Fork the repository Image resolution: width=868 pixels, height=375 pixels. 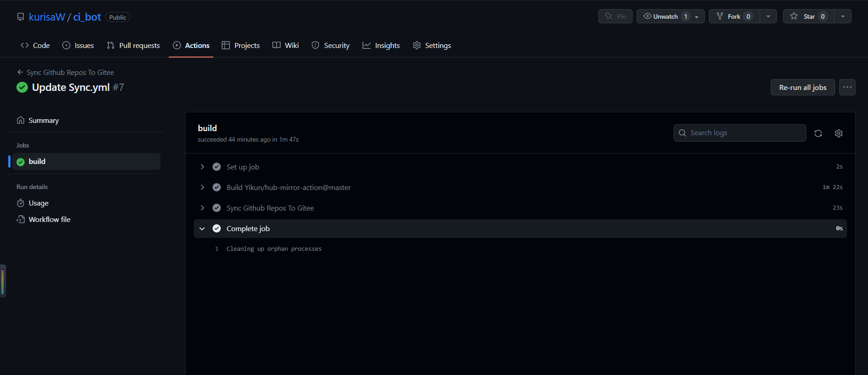click(734, 16)
